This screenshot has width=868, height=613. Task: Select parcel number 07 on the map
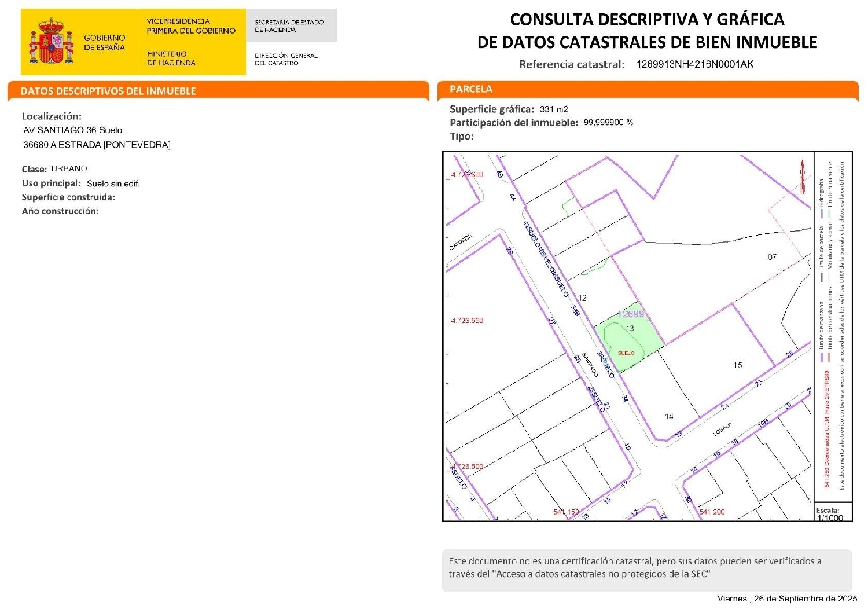click(x=772, y=257)
